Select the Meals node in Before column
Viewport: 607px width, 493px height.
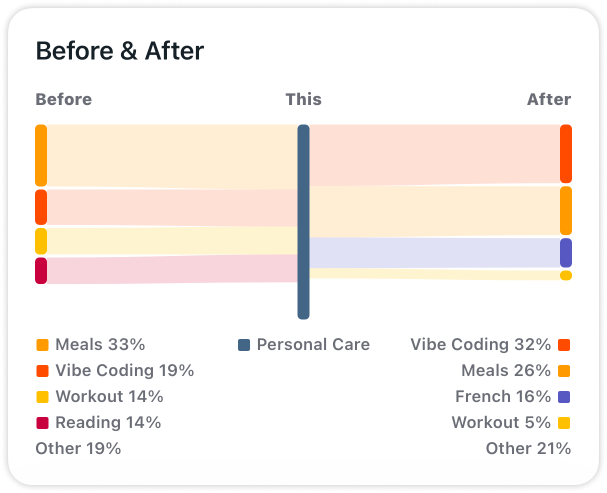(41, 156)
